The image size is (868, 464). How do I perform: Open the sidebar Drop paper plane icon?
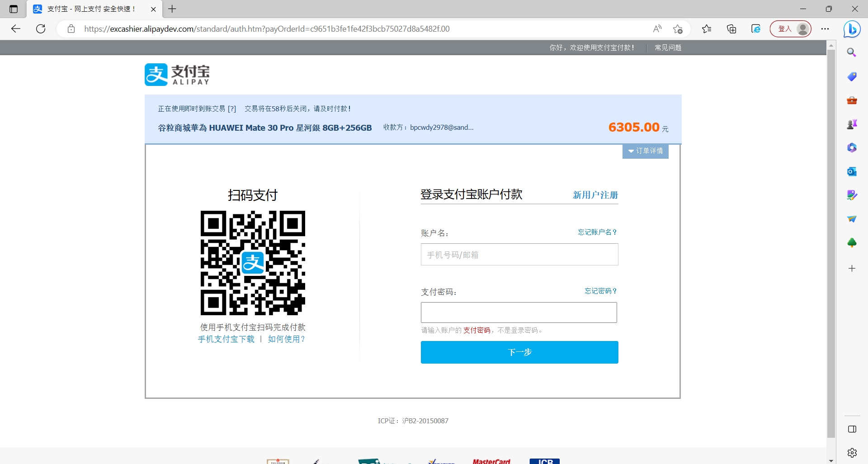pyautogui.click(x=852, y=219)
